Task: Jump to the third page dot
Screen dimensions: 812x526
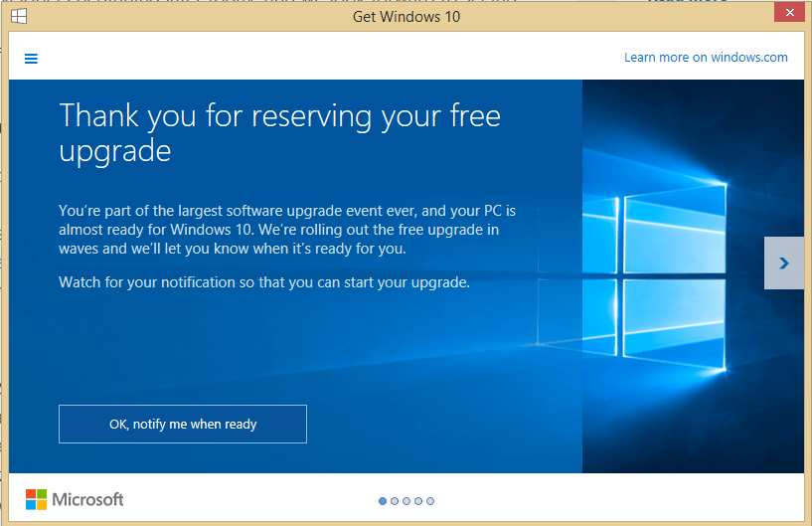Action: (x=406, y=501)
